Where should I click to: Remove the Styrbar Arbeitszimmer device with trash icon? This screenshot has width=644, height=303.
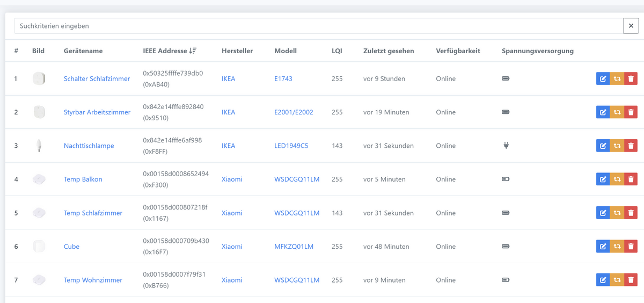(x=631, y=112)
